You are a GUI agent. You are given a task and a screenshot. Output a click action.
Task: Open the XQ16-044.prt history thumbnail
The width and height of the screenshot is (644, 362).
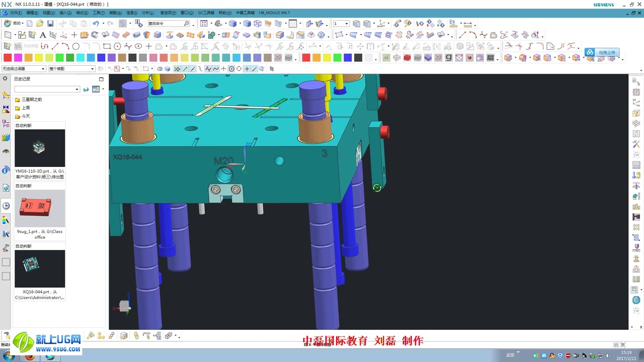40,268
